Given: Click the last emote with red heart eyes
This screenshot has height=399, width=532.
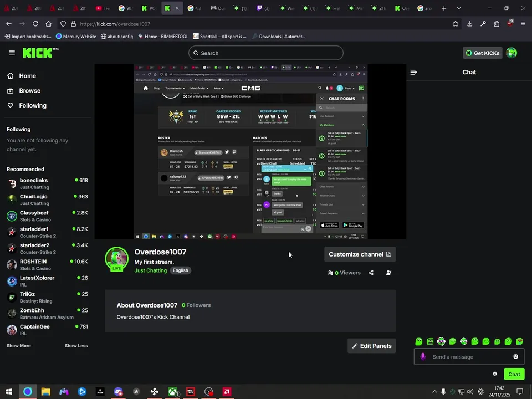Looking at the screenshot, I should [519, 341].
